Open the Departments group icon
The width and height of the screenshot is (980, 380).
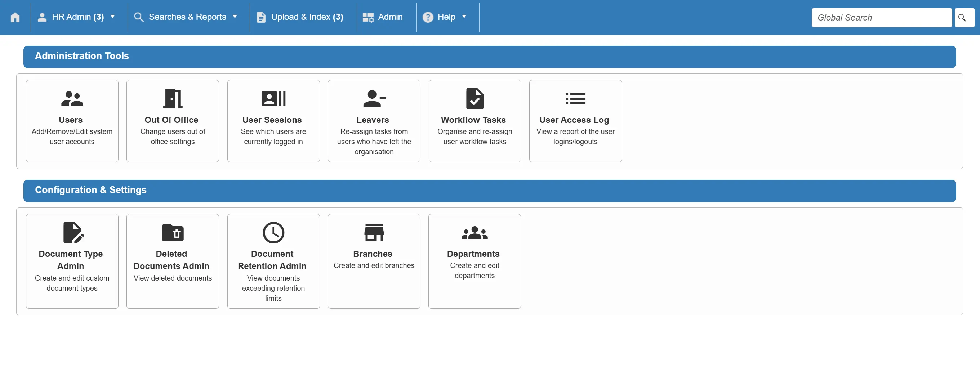coord(475,233)
